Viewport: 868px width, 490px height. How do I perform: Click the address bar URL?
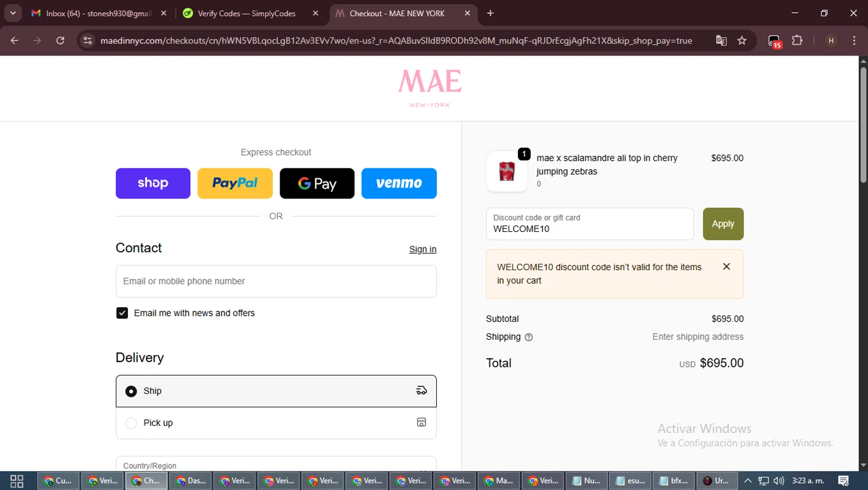click(x=396, y=40)
